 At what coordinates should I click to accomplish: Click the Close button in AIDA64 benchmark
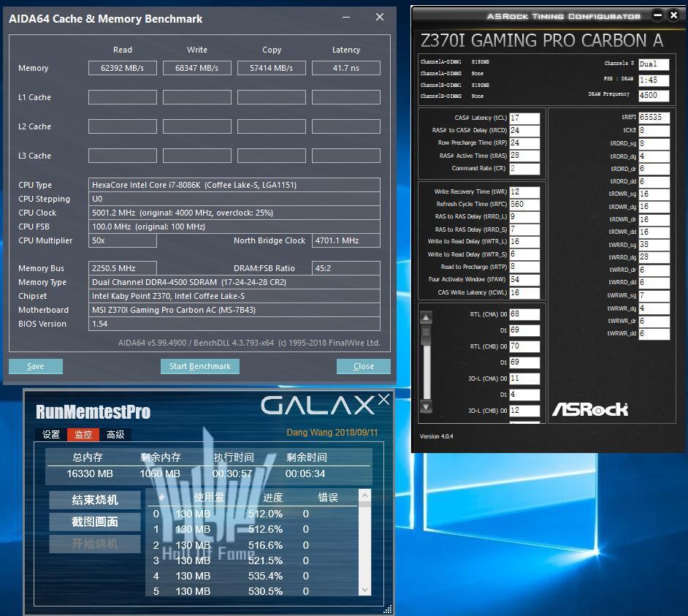tap(363, 366)
